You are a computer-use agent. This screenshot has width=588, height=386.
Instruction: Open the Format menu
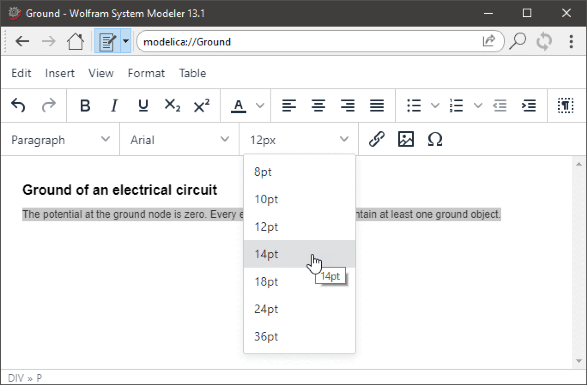pyautogui.click(x=146, y=73)
